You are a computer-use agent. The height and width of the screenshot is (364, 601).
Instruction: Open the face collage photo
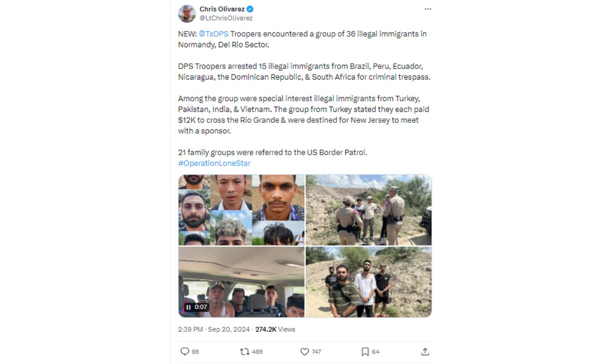(x=241, y=210)
